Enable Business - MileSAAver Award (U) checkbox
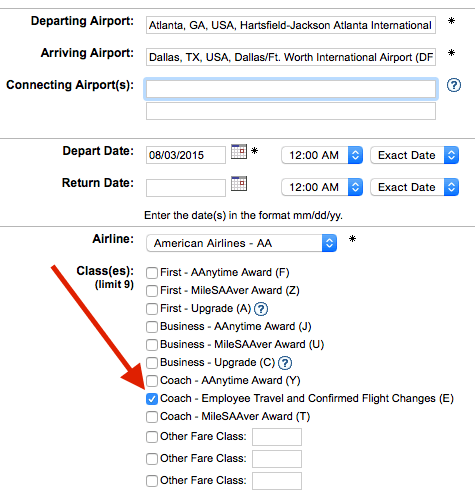The image size is (475, 502). [x=152, y=345]
